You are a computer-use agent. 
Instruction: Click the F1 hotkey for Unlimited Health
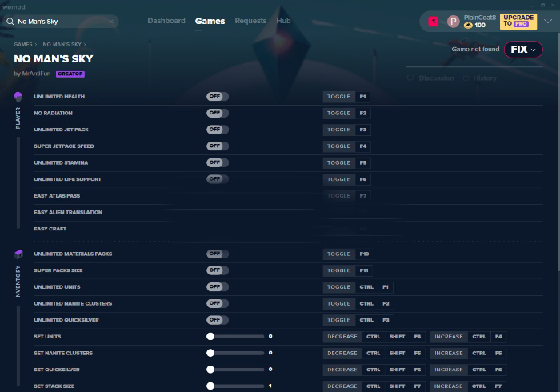point(362,96)
